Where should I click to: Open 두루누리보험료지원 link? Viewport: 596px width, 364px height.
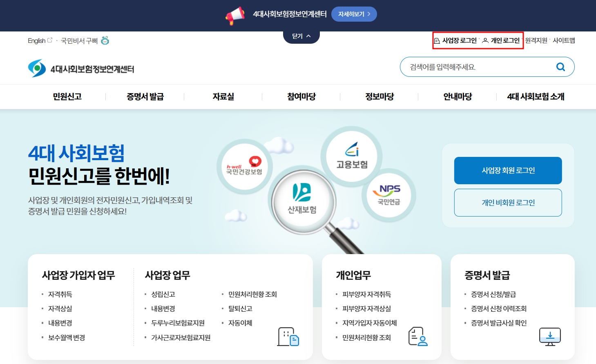tap(178, 323)
